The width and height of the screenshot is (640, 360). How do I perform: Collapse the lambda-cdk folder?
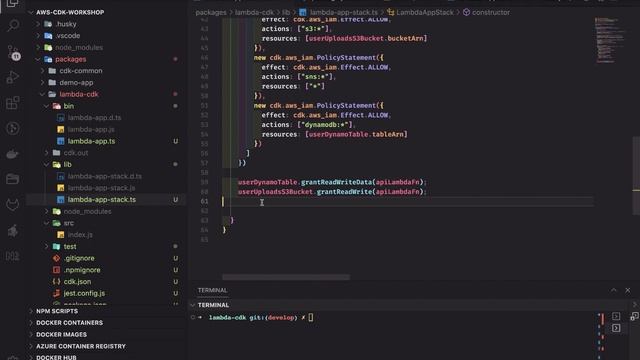pyautogui.click(x=42, y=94)
